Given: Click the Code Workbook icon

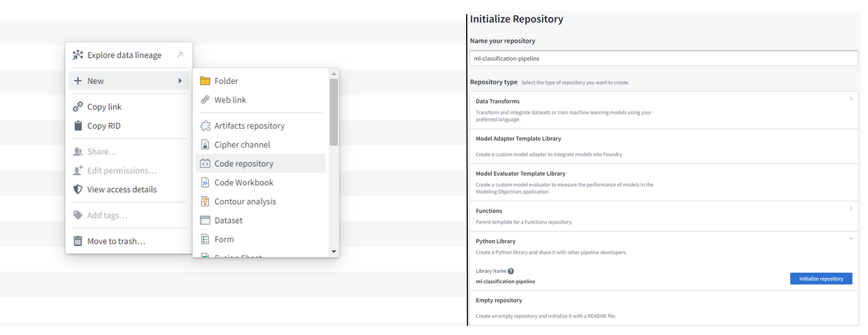Looking at the screenshot, I should pos(205,182).
